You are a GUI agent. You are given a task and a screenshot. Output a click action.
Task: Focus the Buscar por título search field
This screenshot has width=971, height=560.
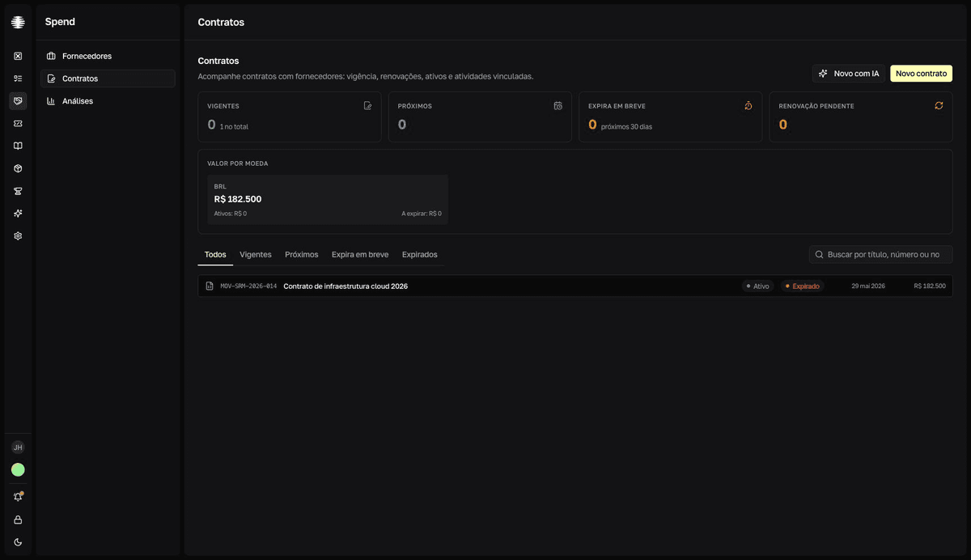(x=881, y=255)
